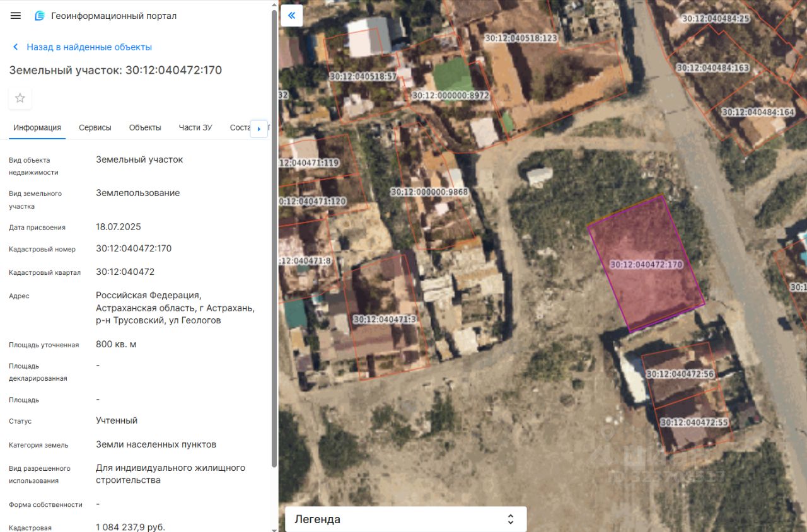Open the hamburger main menu
This screenshot has height=532, width=807.
point(16,16)
